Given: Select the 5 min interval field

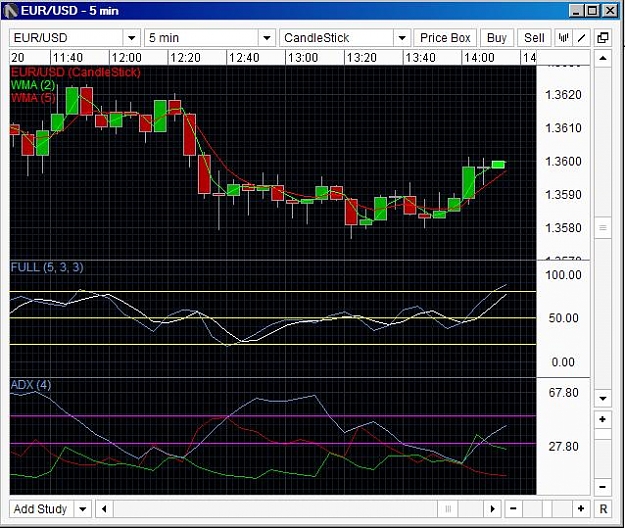Looking at the screenshot, I should tap(202, 38).
